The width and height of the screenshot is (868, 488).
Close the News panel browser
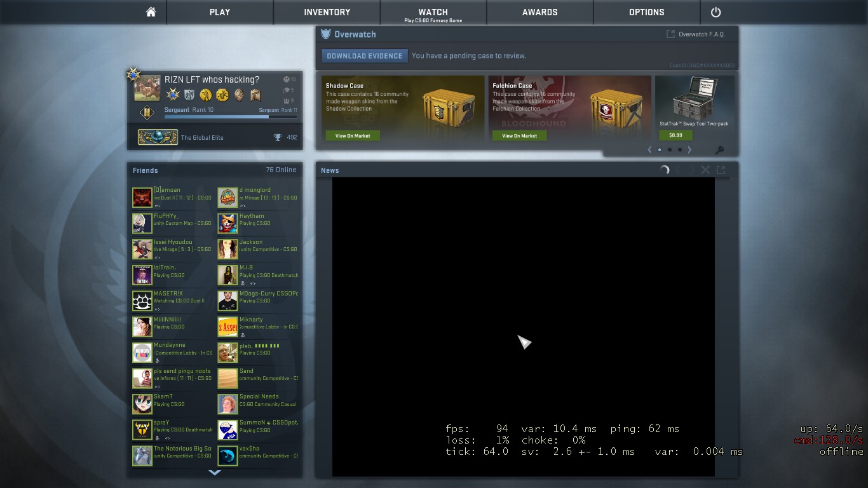point(705,170)
